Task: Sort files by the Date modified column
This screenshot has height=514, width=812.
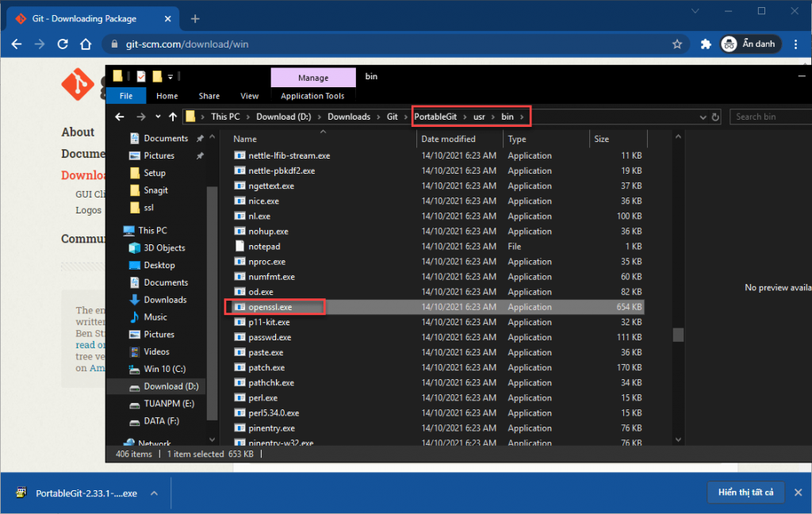Action: [x=448, y=139]
